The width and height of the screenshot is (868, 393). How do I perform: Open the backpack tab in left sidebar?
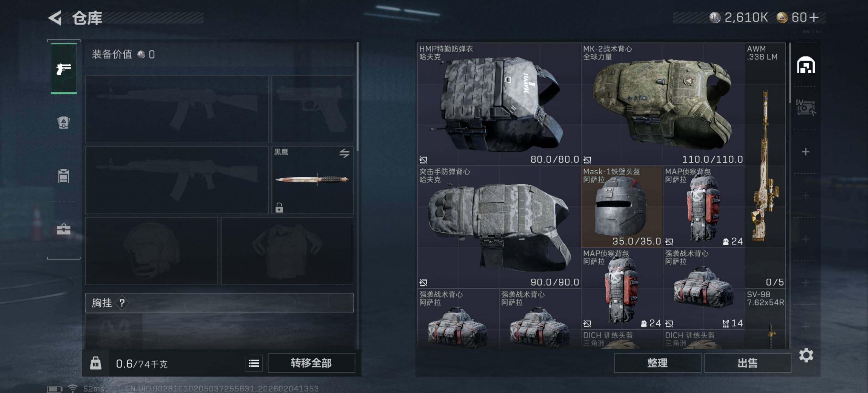[63, 122]
